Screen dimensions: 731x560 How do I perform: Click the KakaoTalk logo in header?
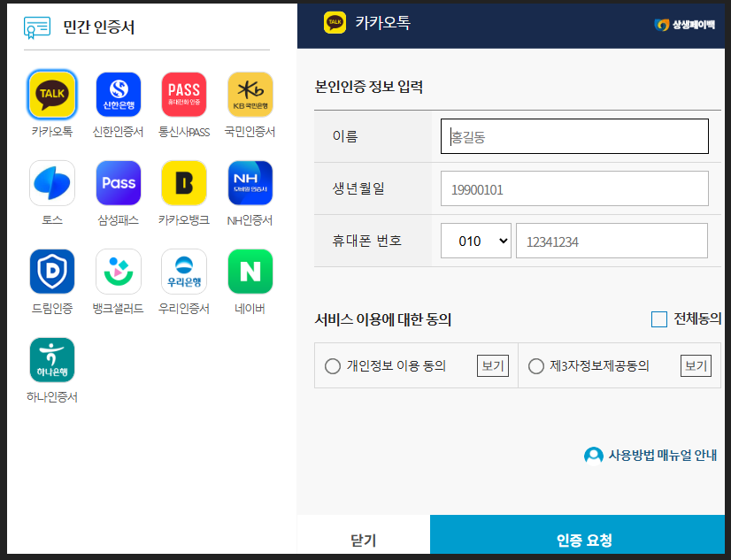pos(335,22)
